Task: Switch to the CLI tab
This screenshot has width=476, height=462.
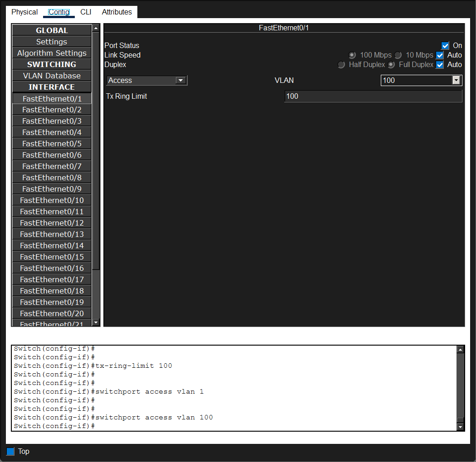Action: pyautogui.click(x=86, y=12)
